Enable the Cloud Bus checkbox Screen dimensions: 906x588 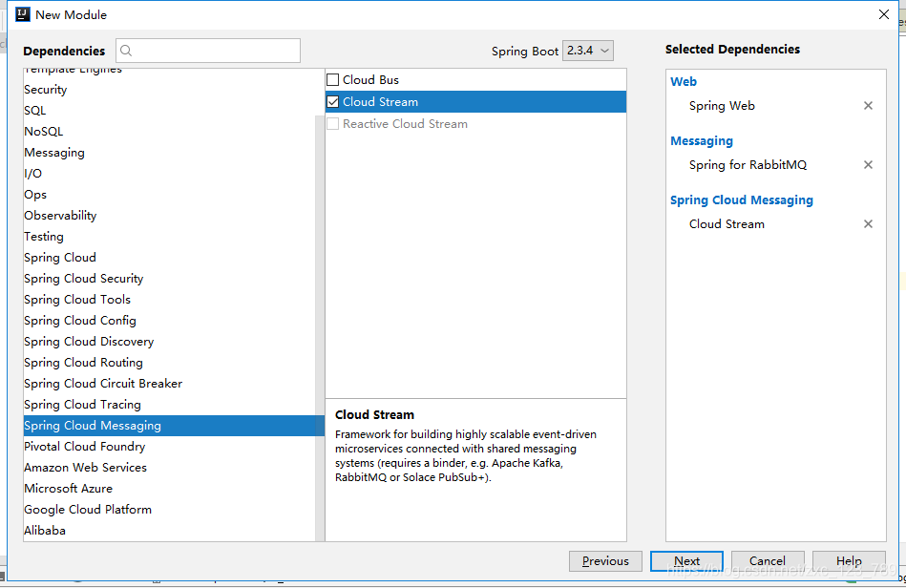coord(333,80)
